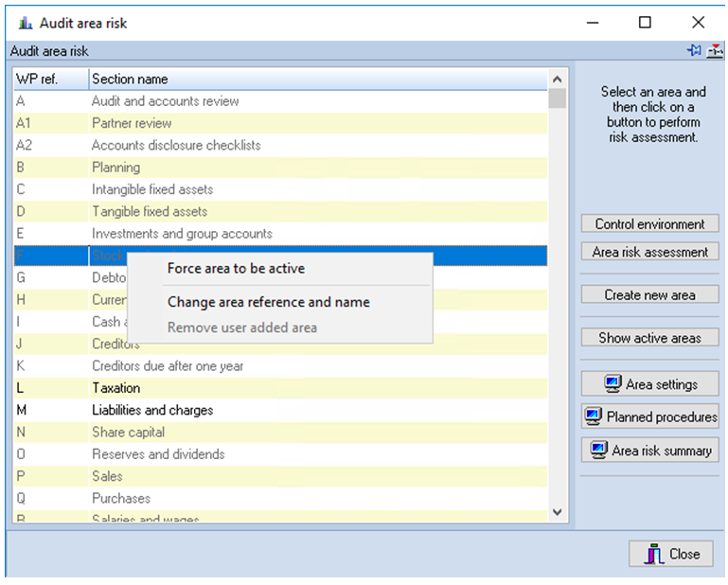This screenshot has width=728, height=585.
Task: Select Accounts disclosure checklists row
Action: pyautogui.click(x=280, y=146)
